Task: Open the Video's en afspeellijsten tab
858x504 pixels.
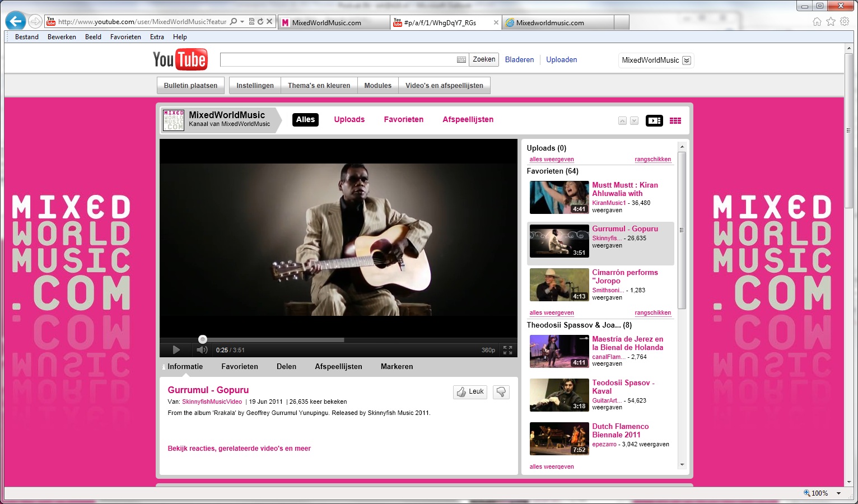Action: [x=444, y=86]
